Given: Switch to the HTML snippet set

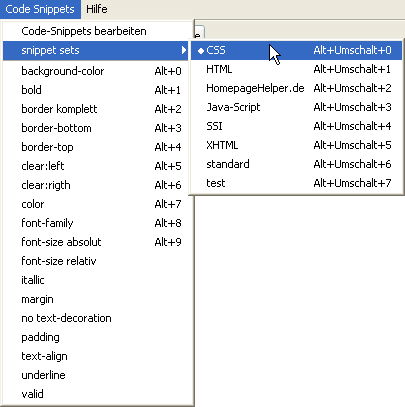Looking at the screenshot, I should pos(296,69).
